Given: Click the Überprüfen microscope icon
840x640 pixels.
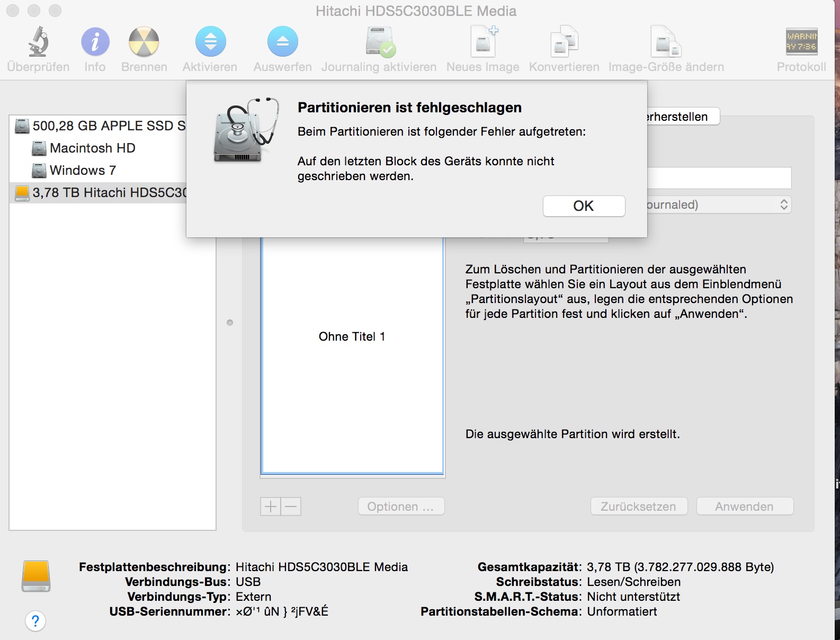Looking at the screenshot, I should click(x=38, y=41).
